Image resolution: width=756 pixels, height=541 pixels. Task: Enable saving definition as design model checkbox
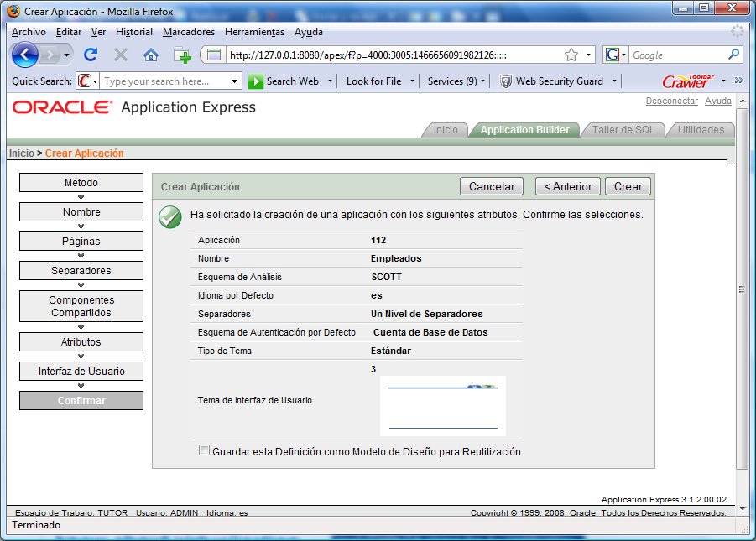point(205,450)
